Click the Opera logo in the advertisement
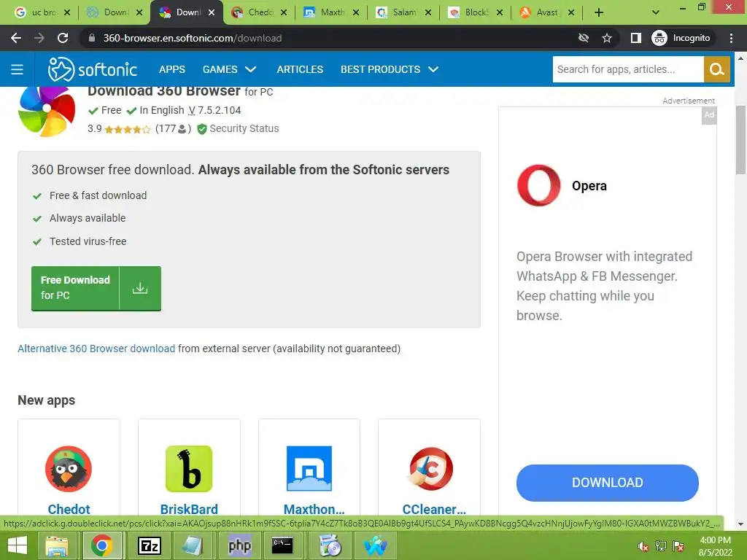747x560 pixels. [539, 186]
